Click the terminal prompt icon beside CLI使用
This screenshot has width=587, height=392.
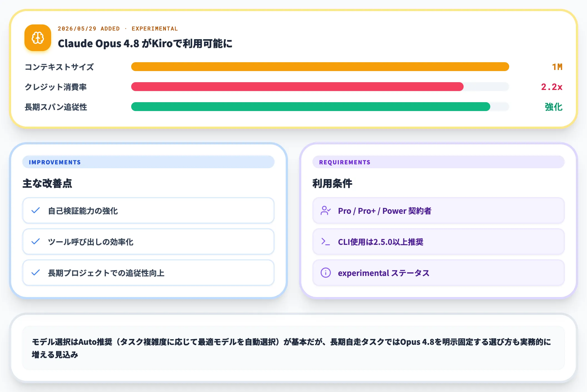(325, 242)
